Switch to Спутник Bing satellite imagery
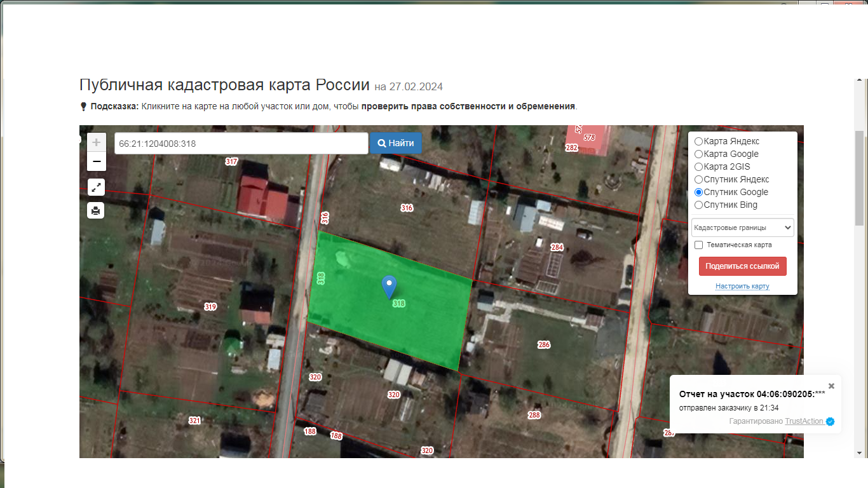Image resolution: width=868 pixels, height=488 pixels. tap(698, 205)
